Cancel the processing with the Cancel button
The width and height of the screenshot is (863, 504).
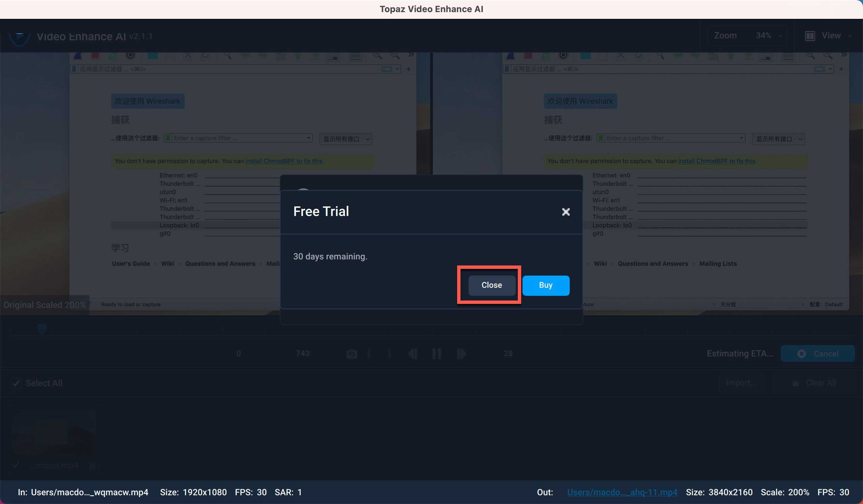(x=817, y=353)
